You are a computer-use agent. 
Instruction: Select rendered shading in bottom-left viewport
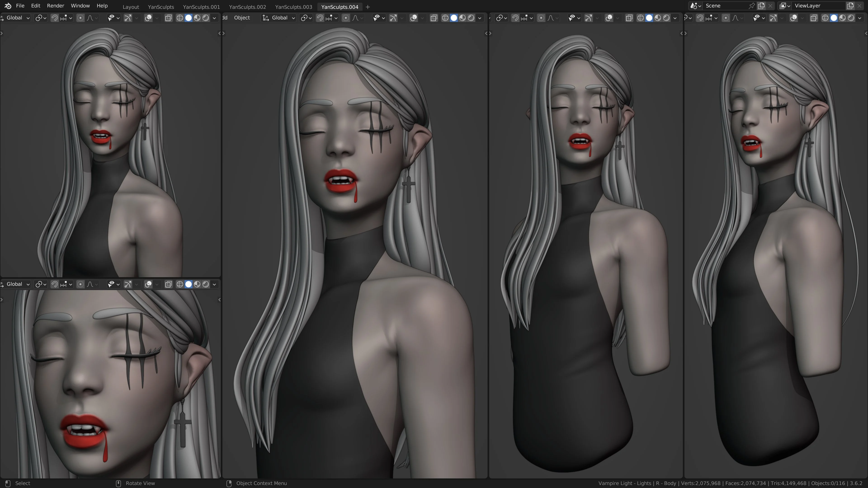point(205,284)
